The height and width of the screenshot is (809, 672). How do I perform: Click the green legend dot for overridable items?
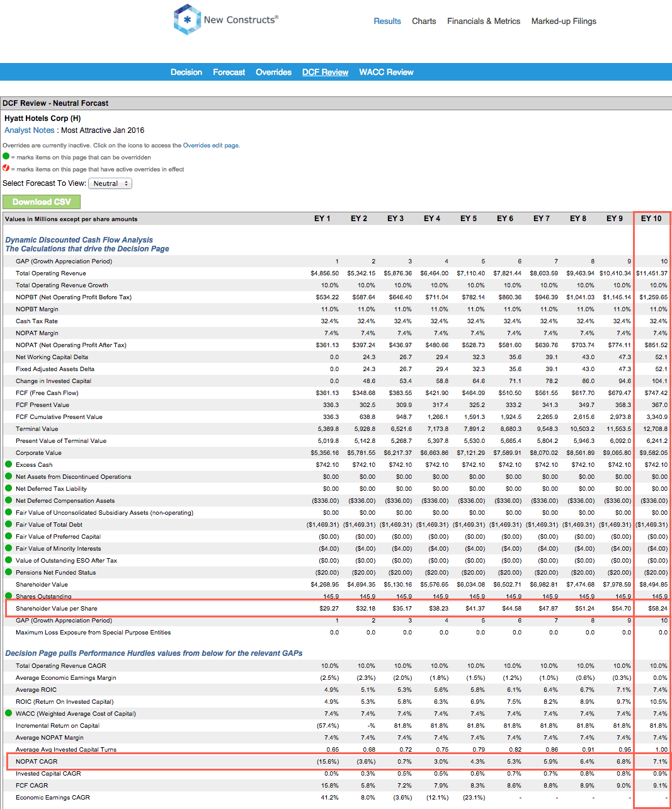coord(6,156)
